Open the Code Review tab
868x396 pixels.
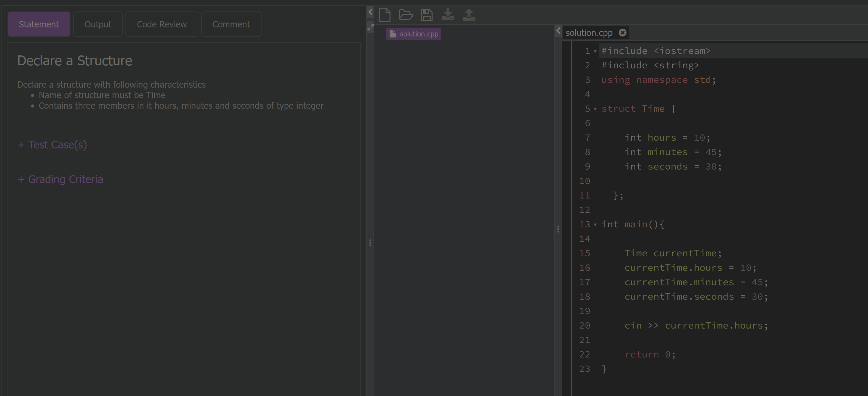click(162, 24)
